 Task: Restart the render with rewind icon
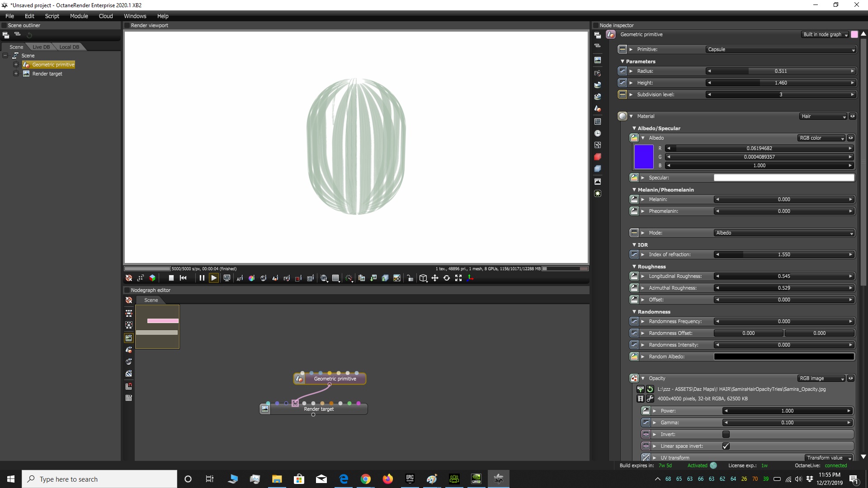[x=183, y=278]
